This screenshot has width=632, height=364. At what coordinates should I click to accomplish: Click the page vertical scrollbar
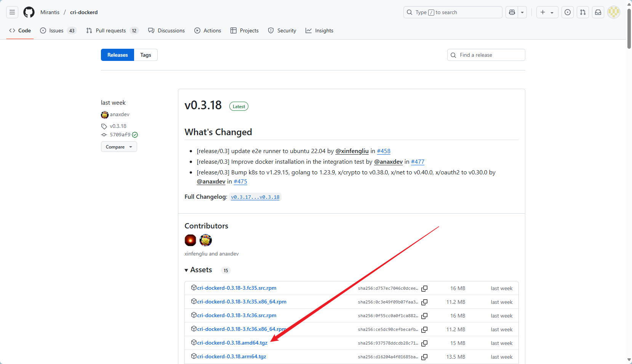point(629,29)
